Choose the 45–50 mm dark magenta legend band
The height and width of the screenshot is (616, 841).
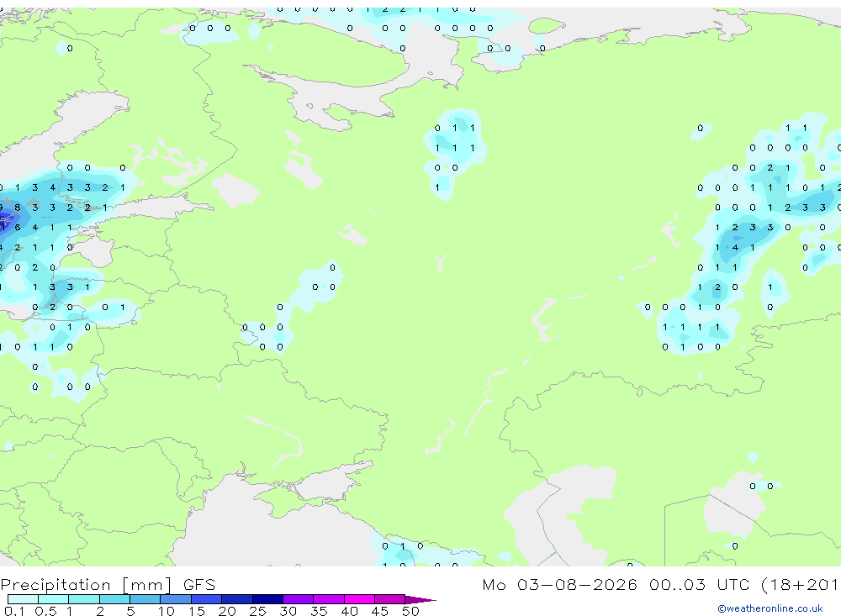[389, 599]
